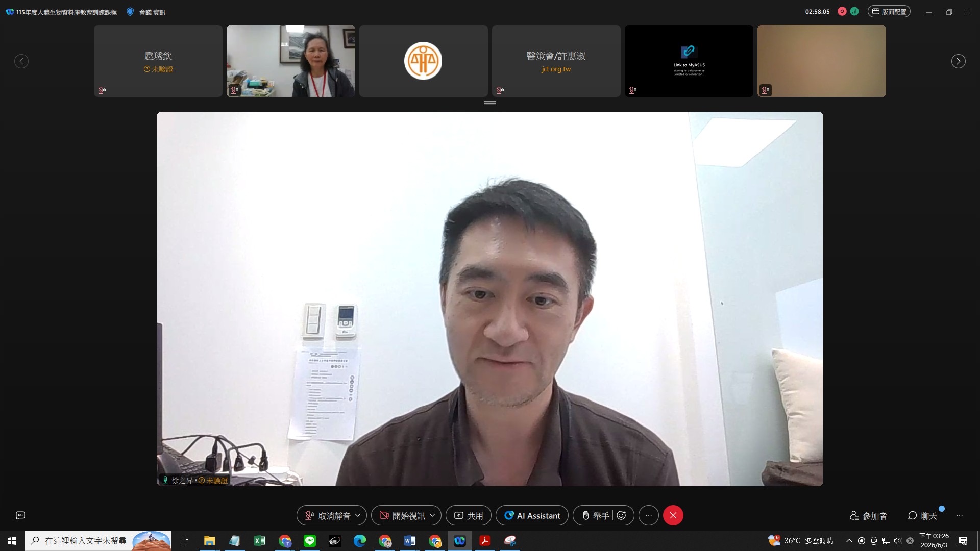Start video with the 開始視訊 button
The width and height of the screenshot is (980, 551).
point(403,516)
